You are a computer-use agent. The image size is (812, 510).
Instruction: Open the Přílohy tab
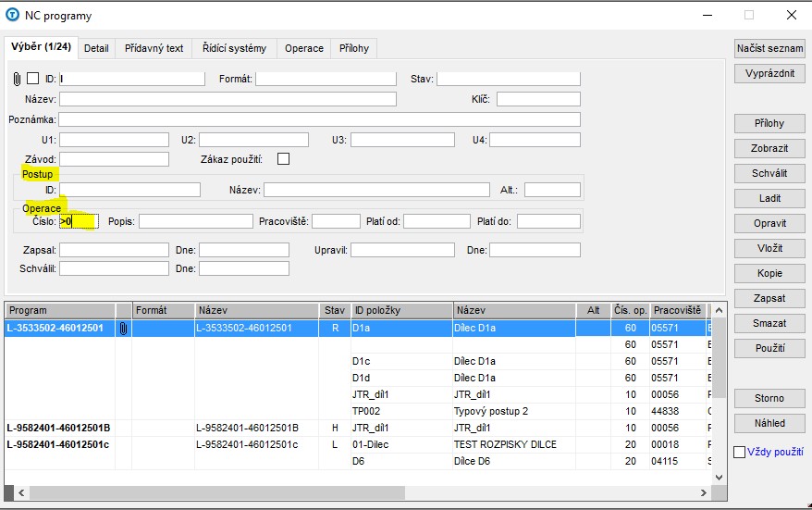[354, 48]
